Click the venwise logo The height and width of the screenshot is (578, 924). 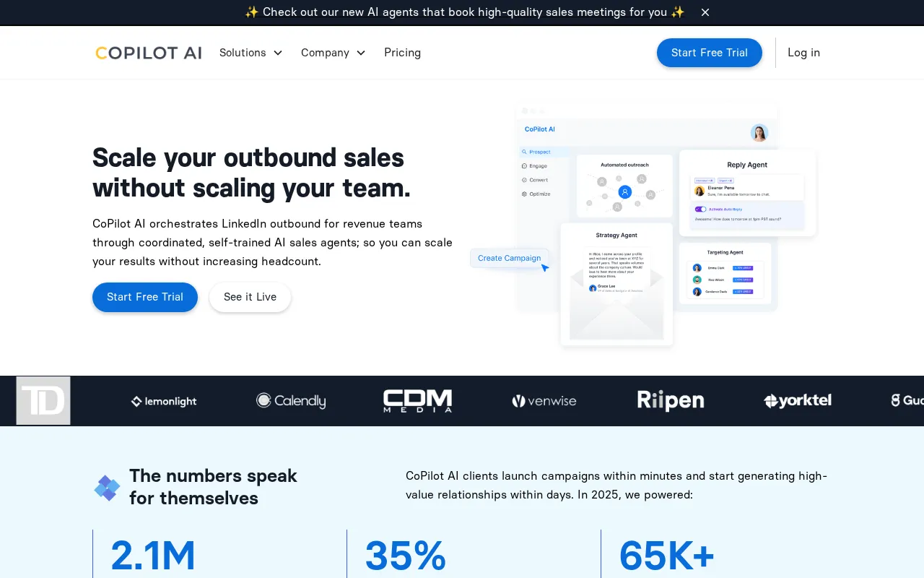[544, 401]
